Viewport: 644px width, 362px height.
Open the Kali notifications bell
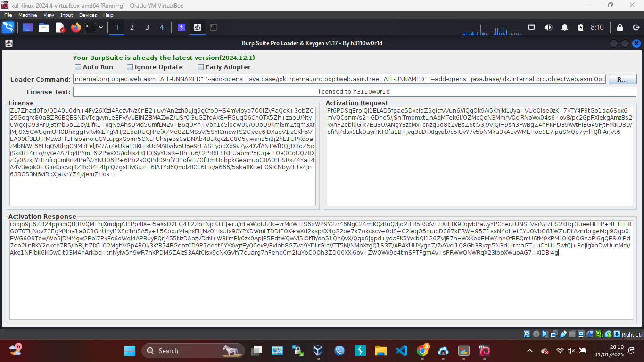tap(565, 27)
